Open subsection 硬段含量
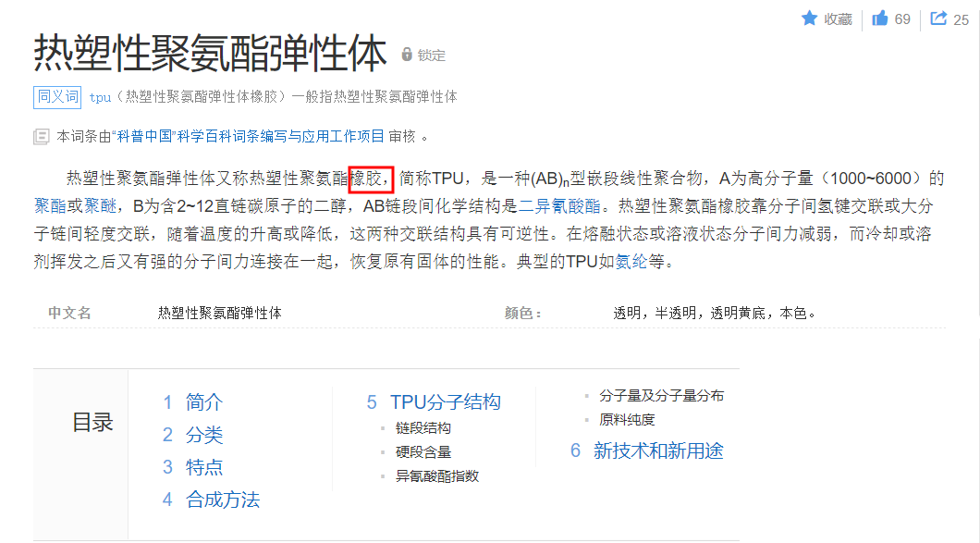Viewport: 980px width, 543px height. [423, 452]
